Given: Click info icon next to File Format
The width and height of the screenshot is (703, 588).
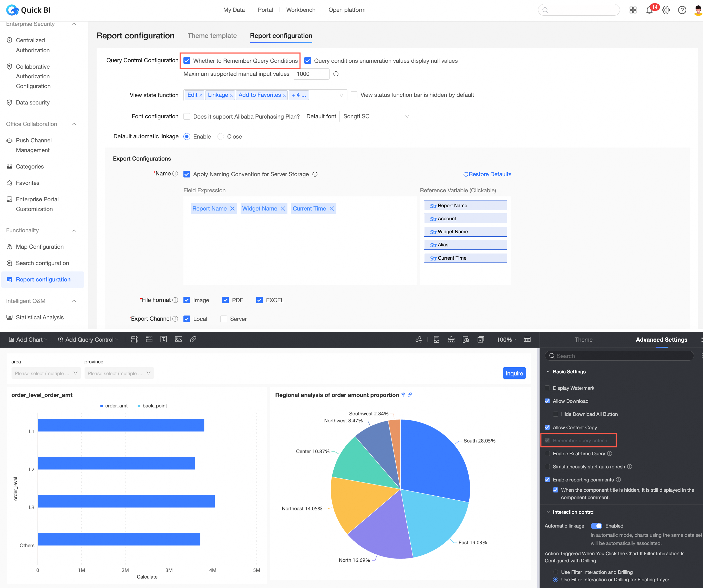Looking at the screenshot, I should point(175,300).
